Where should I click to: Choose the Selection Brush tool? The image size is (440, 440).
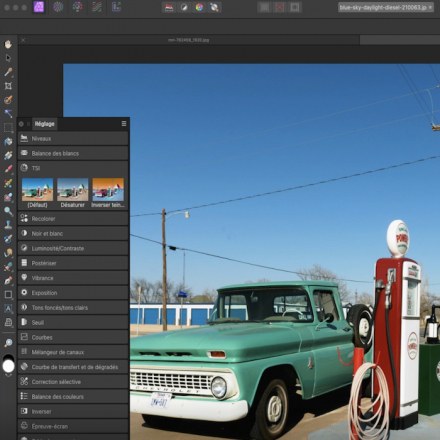8,100
